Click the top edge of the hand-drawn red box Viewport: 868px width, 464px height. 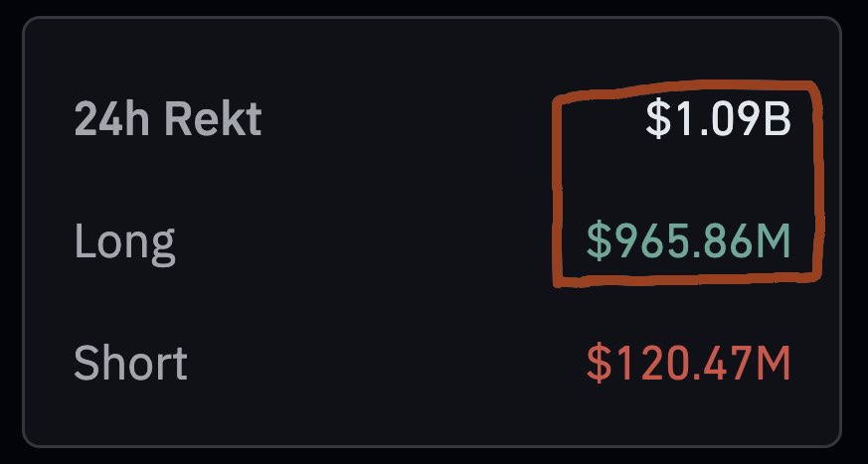(686, 89)
